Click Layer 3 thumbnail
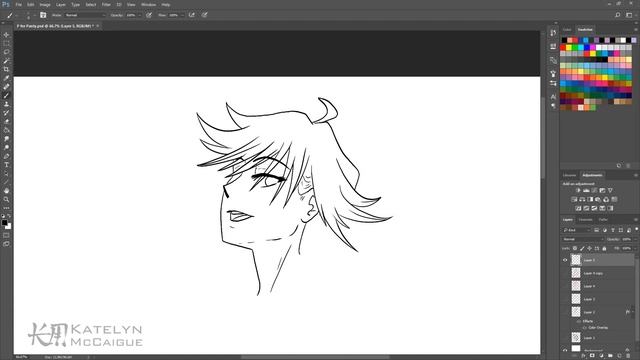Image resolution: width=640 pixels, height=360 pixels. click(576, 299)
